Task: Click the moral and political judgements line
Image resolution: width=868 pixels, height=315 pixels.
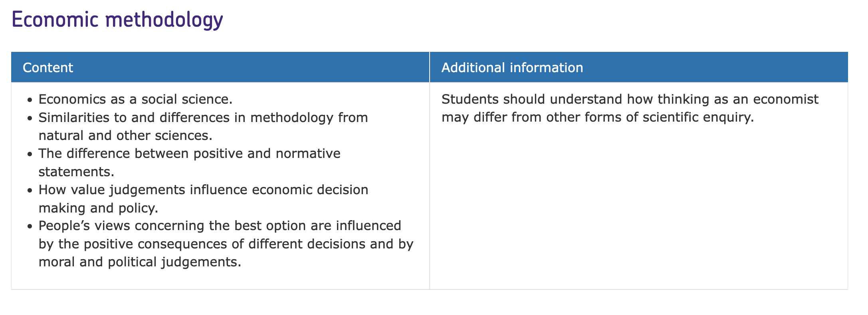Action: 140,262
